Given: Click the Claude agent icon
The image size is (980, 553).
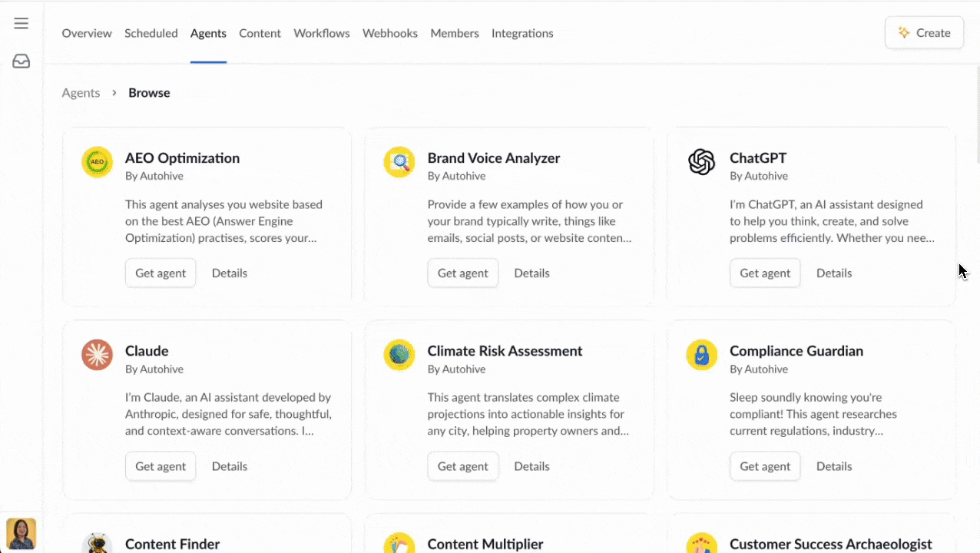Looking at the screenshot, I should click(x=97, y=355).
